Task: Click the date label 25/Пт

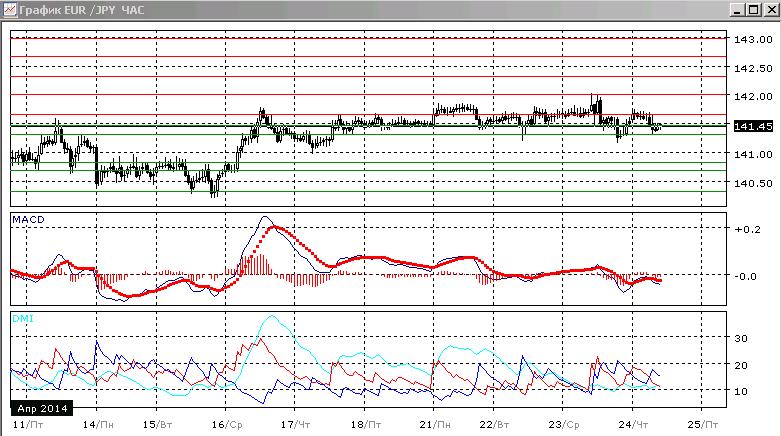Action: point(703,425)
